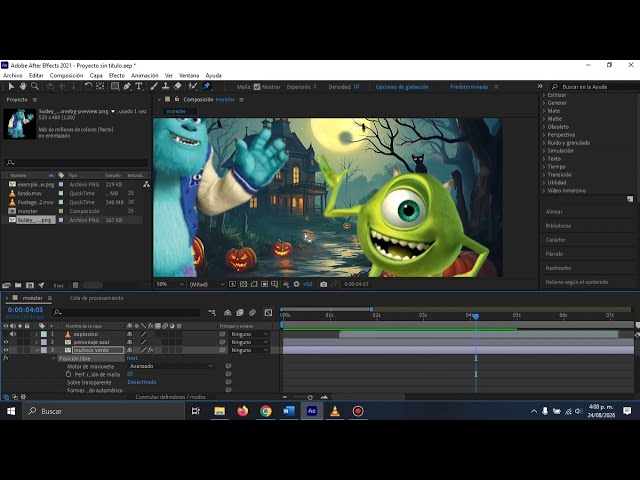Toggle the Mostrar mesh checkbox

pos(257,87)
